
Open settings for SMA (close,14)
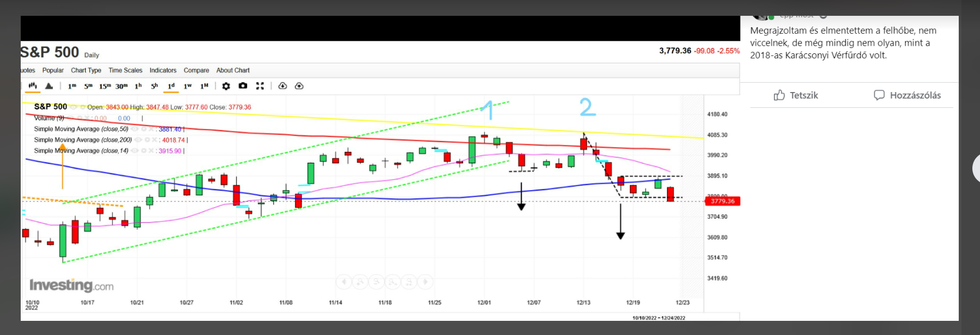[143, 151]
